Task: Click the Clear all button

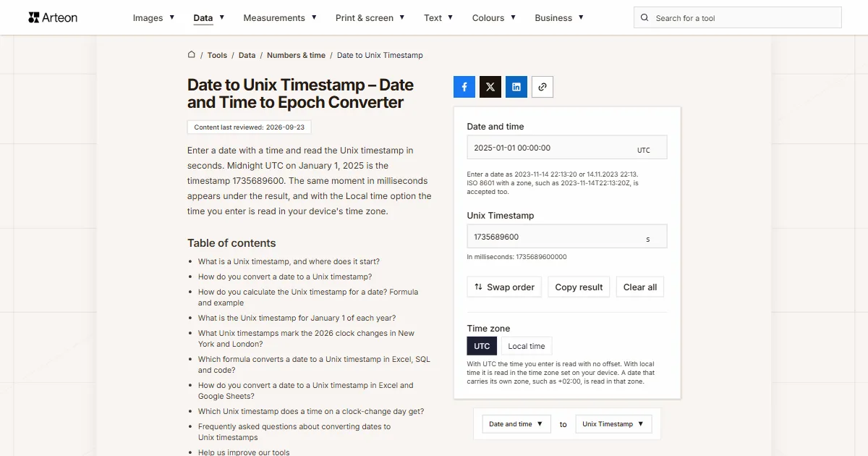Action: (x=640, y=287)
